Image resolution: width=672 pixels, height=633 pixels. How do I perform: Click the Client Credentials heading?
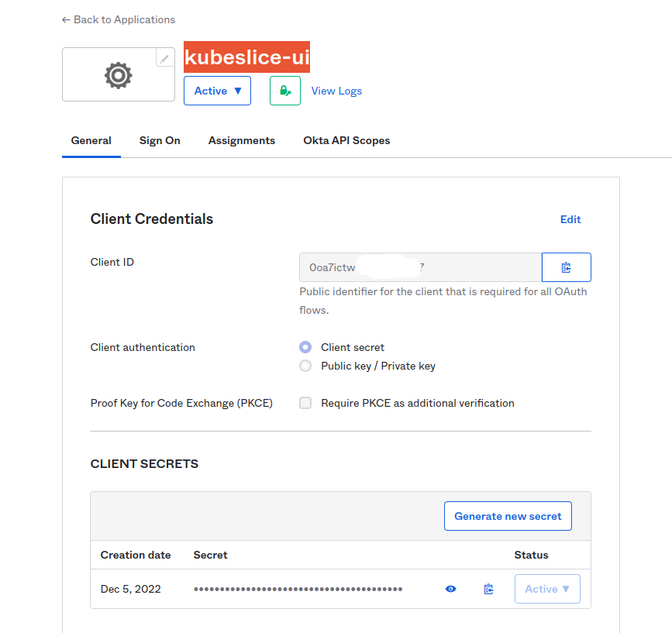pyautogui.click(x=152, y=218)
